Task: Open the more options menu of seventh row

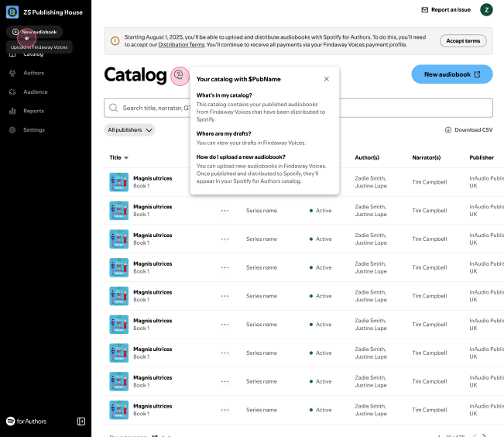Action: (225, 353)
